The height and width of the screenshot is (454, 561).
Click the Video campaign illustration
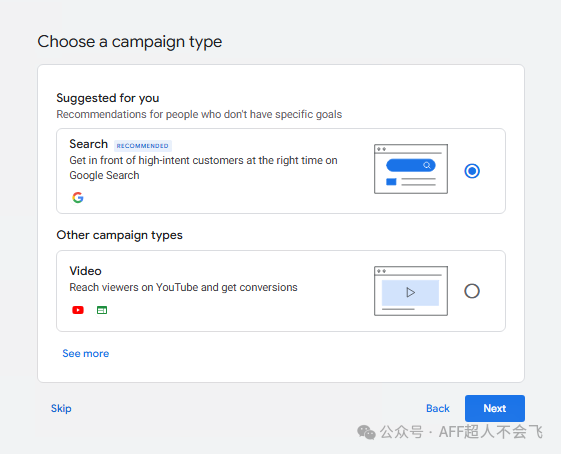click(411, 291)
